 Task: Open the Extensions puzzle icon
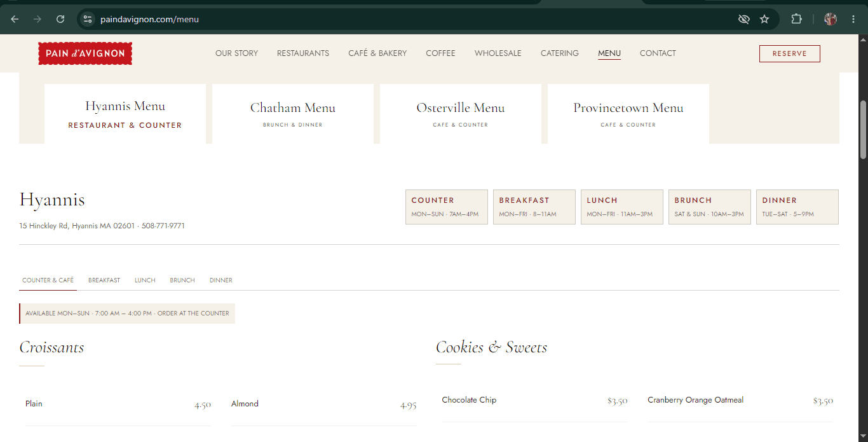tap(796, 19)
